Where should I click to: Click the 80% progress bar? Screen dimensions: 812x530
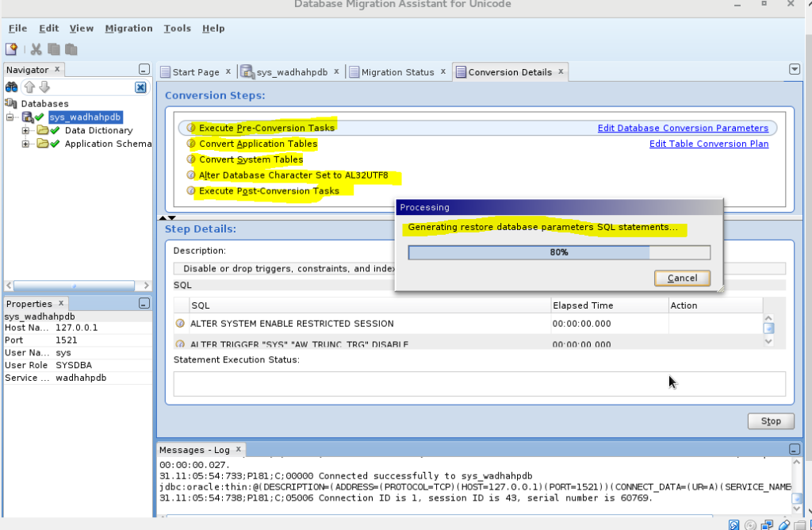coord(558,252)
